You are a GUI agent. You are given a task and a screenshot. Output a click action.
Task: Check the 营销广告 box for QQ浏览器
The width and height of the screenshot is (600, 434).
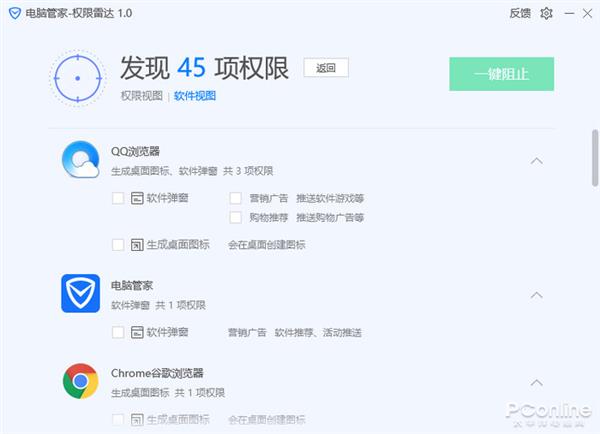(235, 198)
